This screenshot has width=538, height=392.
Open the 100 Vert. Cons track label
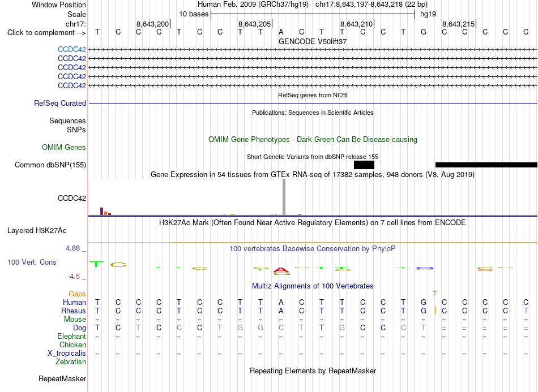(32, 262)
